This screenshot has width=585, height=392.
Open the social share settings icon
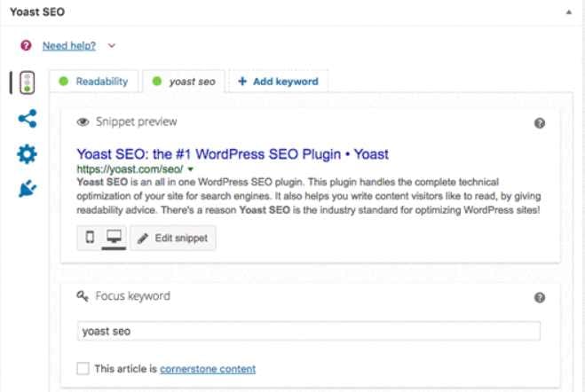pyautogui.click(x=28, y=119)
